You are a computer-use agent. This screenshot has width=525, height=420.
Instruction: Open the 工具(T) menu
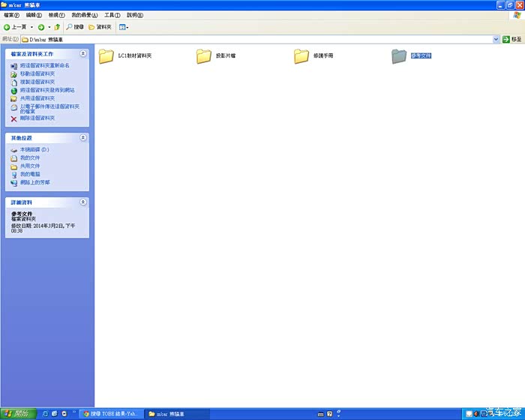click(x=111, y=15)
